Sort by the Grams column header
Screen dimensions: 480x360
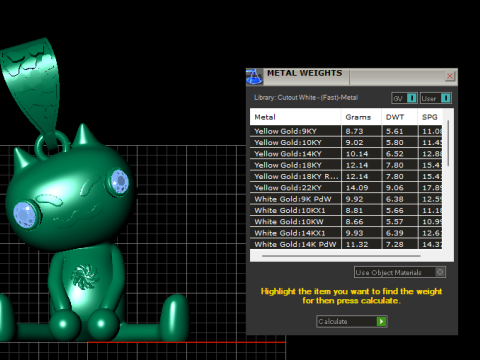361,117
